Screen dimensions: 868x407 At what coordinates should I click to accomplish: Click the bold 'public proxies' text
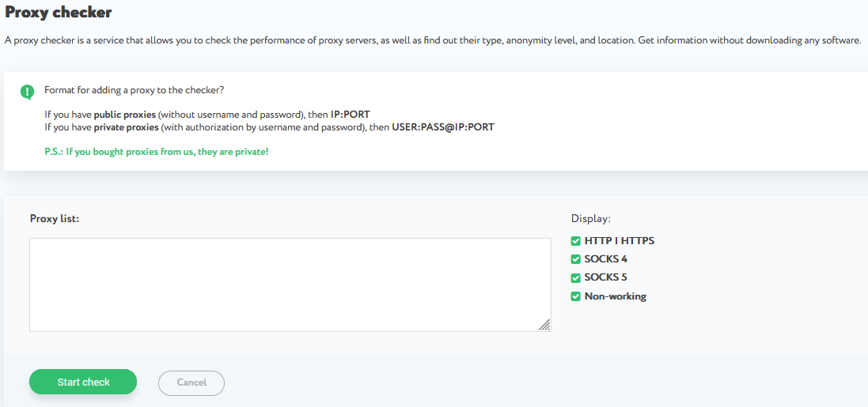pos(125,115)
